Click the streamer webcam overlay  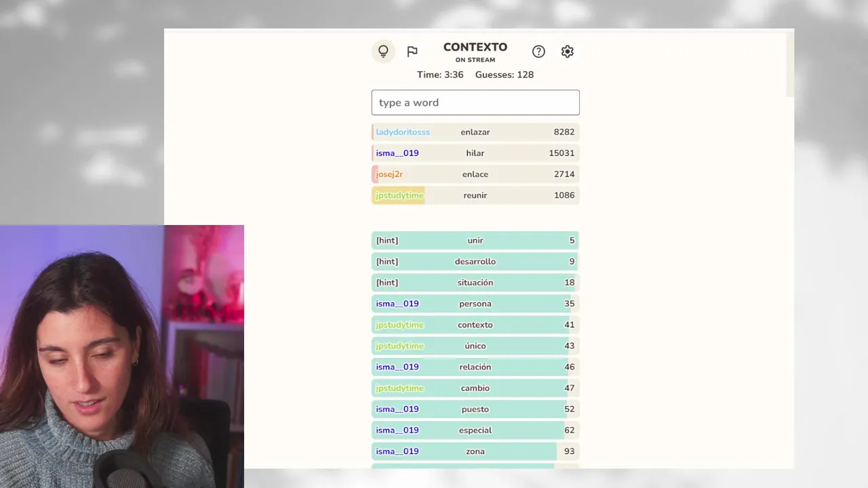coord(122,357)
